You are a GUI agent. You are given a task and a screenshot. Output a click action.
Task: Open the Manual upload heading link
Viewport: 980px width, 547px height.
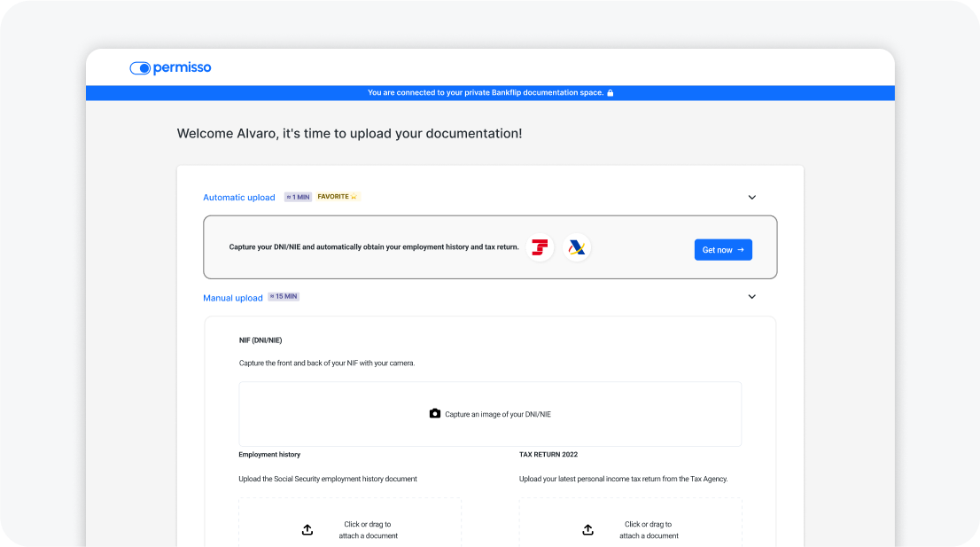232,298
